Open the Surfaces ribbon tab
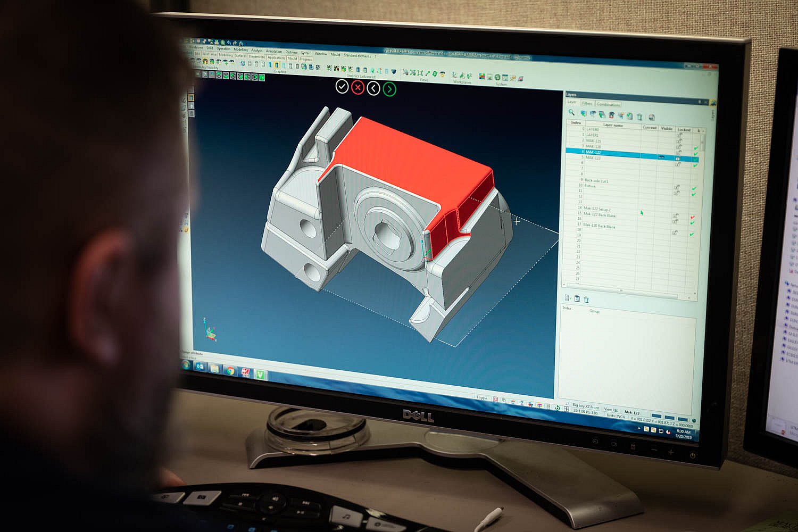This screenshot has height=532, width=798. 241,56
